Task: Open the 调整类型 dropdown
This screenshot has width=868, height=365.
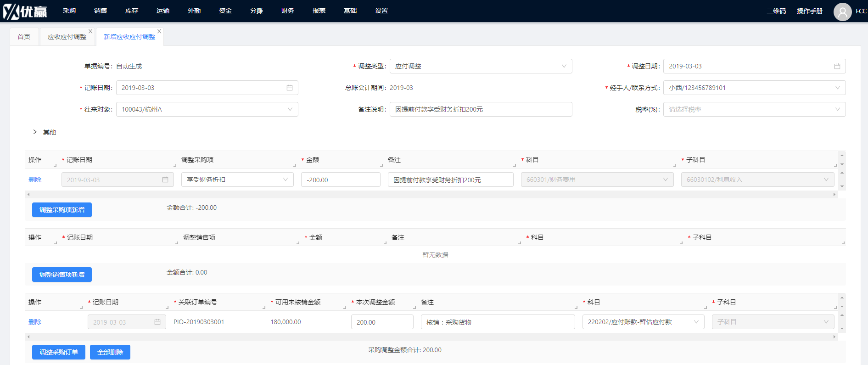Action: pos(481,66)
